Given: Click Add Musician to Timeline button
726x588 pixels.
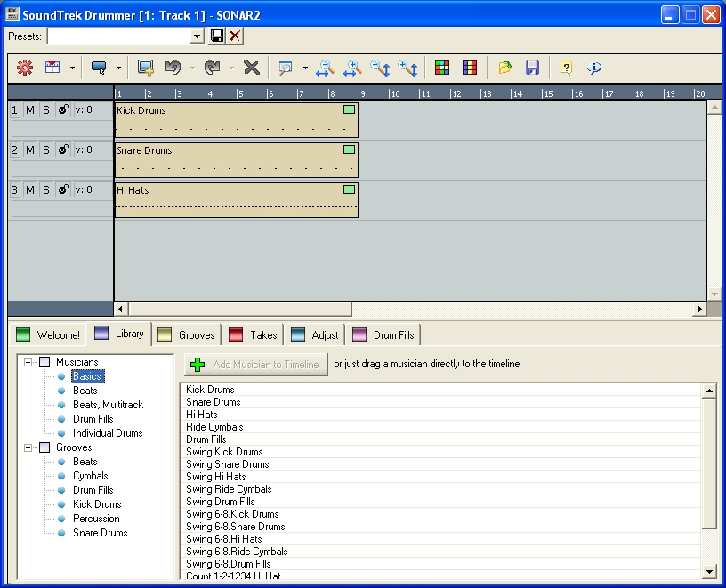Looking at the screenshot, I should coord(256,365).
